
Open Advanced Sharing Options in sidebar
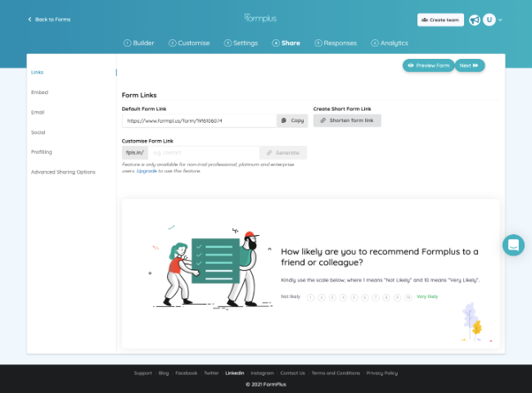click(x=63, y=172)
